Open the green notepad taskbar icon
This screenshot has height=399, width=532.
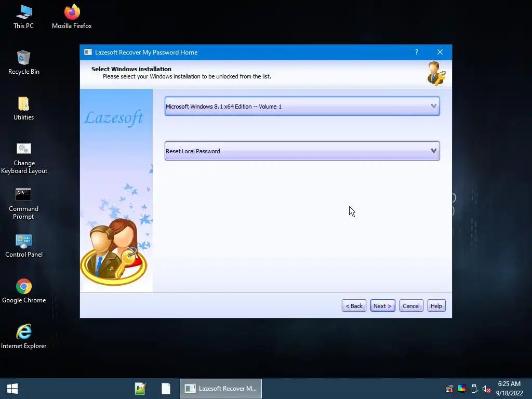(x=140, y=389)
